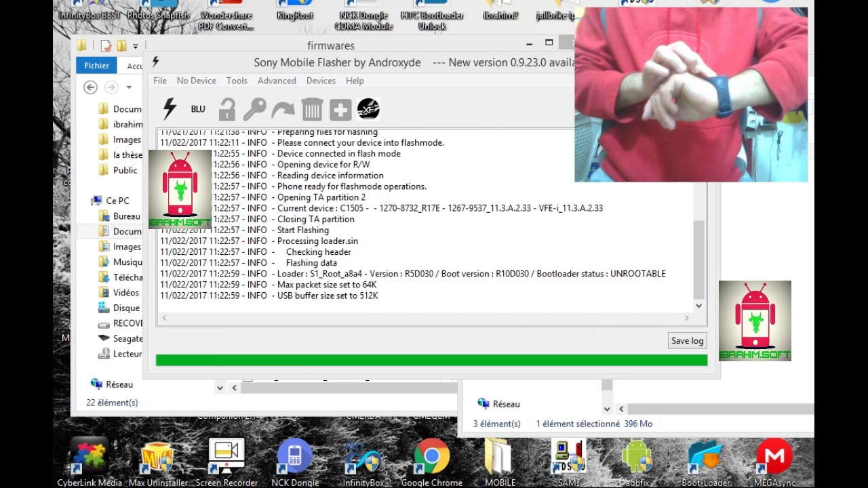Click the Flash device lightning icon
Viewport: 868px width, 488px height.
coord(170,108)
